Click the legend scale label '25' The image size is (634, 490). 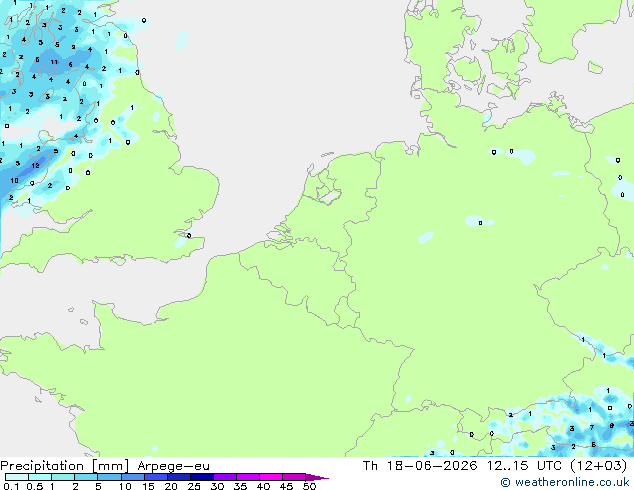(194, 486)
